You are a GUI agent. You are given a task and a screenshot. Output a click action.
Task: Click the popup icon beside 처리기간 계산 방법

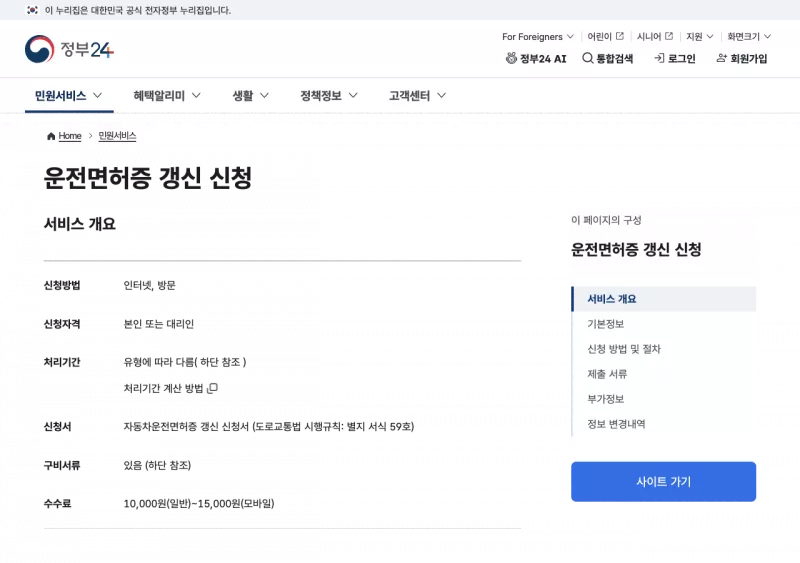[212, 388]
